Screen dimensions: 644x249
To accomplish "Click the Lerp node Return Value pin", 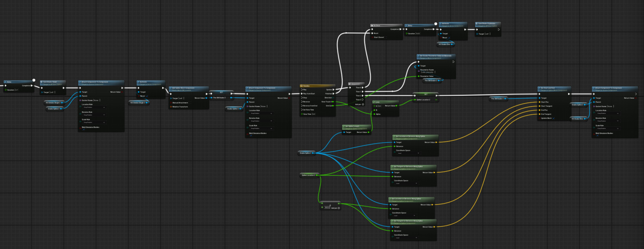I will 396,106.
